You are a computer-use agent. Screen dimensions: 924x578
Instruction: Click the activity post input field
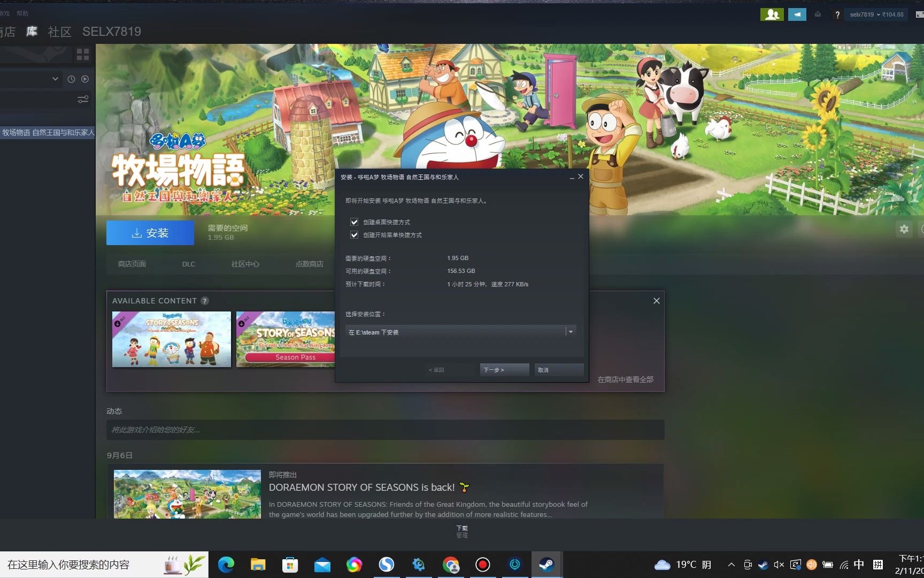[385, 430]
